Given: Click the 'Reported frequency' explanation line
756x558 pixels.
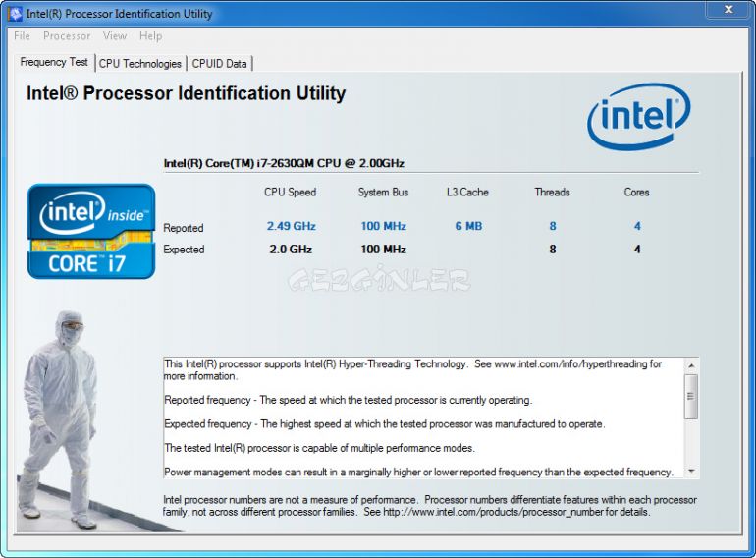Looking at the screenshot, I should tap(349, 400).
